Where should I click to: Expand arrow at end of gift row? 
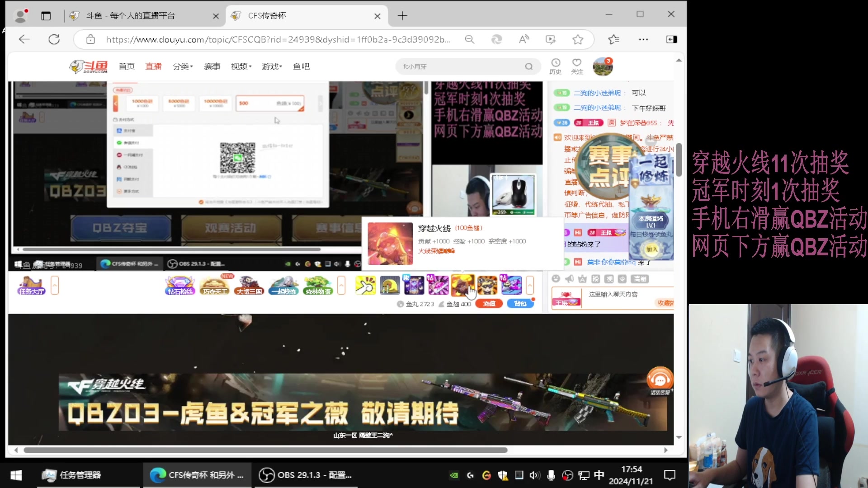530,286
